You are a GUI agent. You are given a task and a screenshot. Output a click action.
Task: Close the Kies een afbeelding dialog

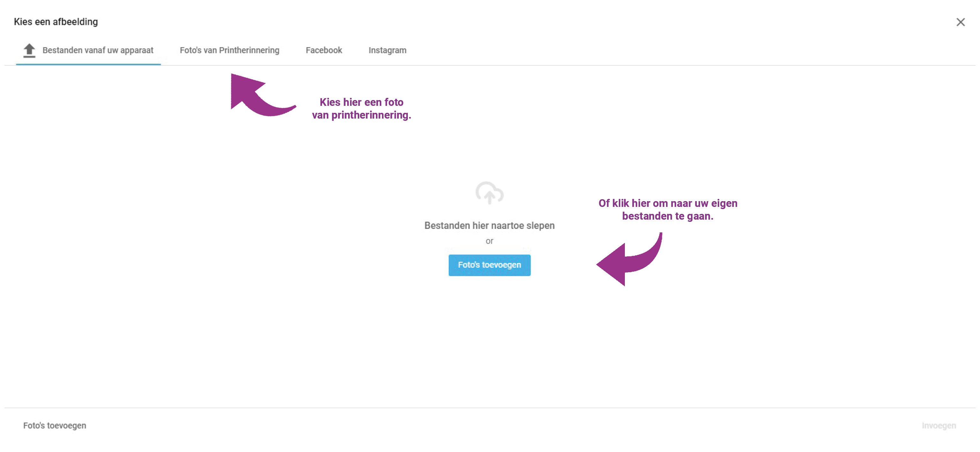click(960, 22)
